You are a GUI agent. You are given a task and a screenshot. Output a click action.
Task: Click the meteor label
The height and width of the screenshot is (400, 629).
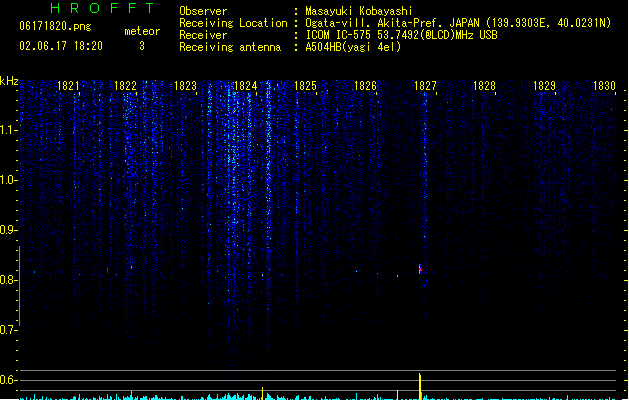coord(142,31)
